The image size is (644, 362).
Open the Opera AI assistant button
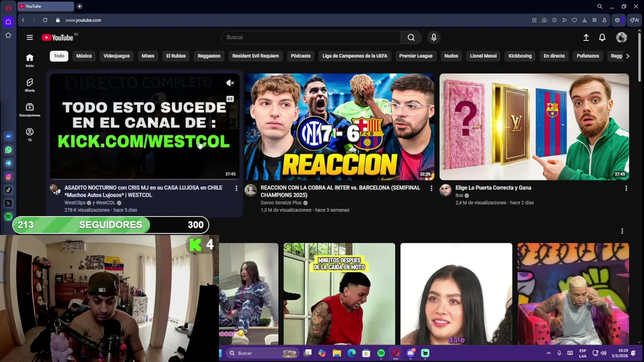coord(634,20)
